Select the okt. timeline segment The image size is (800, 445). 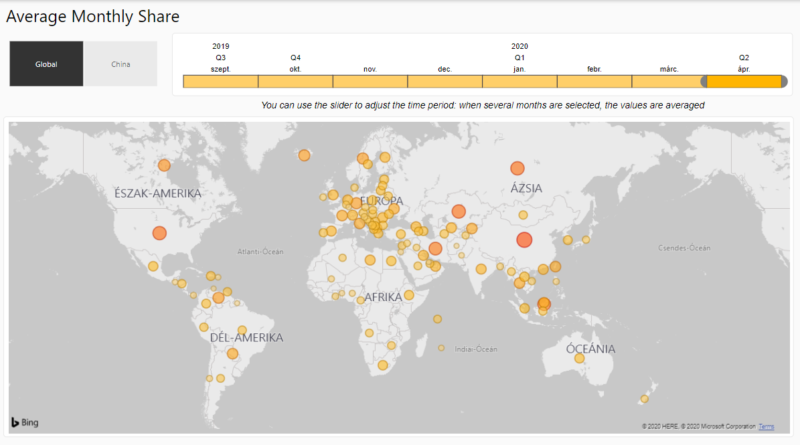coord(295,82)
